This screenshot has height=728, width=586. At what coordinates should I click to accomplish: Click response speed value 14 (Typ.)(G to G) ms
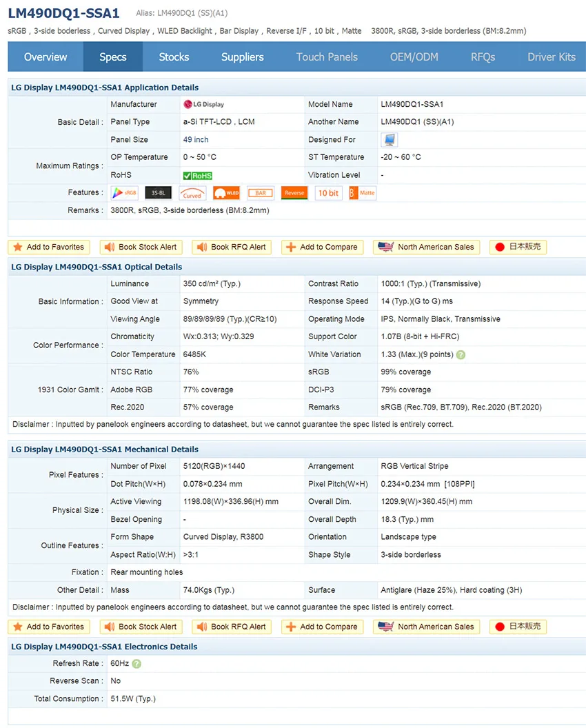click(x=416, y=301)
